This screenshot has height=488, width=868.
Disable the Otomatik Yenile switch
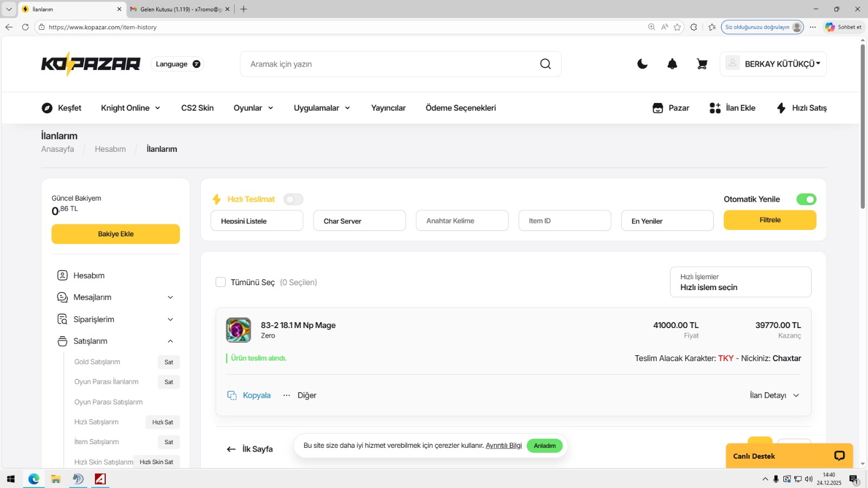(x=806, y=200)
